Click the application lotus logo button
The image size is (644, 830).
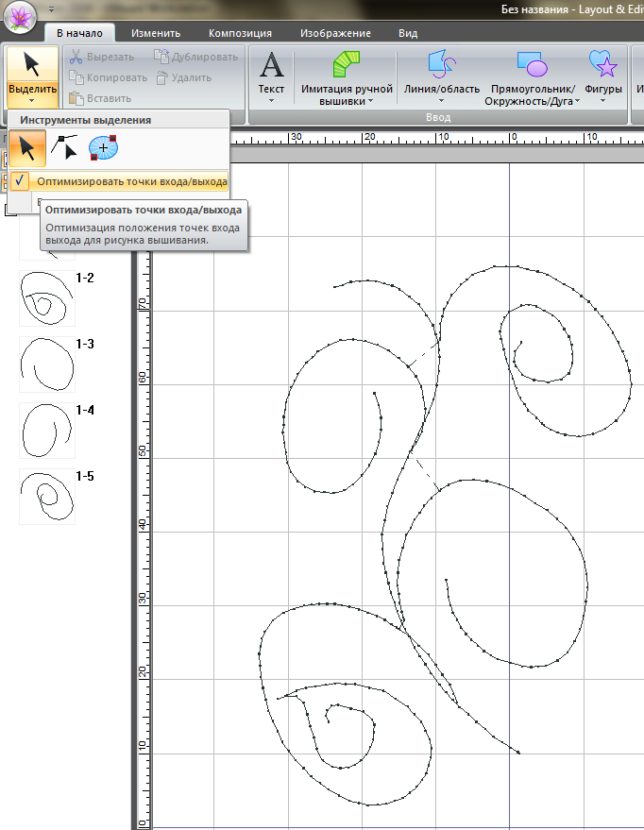coord(21,19)
